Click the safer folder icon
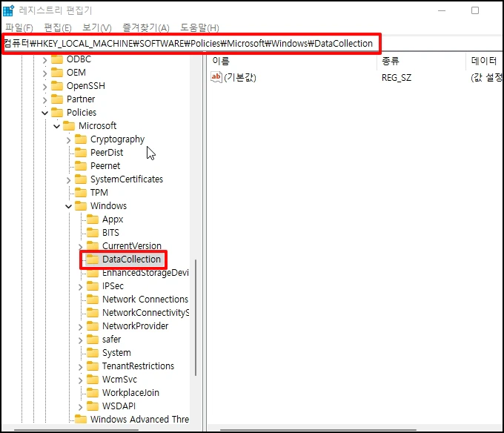This screenshot has height=433, width=504. pyautogui.click(x=93, y=339)
